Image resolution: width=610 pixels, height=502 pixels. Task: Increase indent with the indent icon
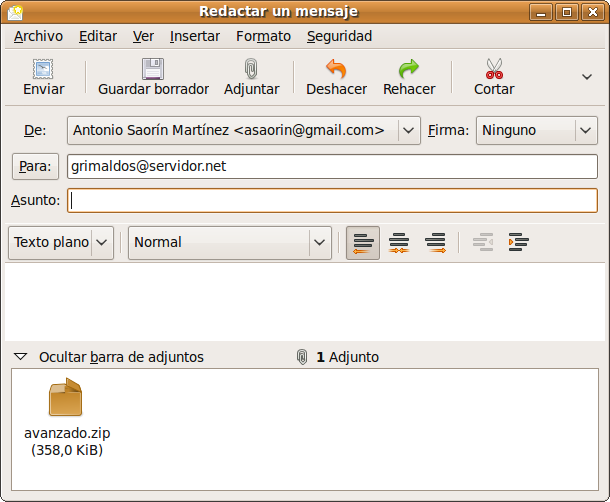coord(518,242)
